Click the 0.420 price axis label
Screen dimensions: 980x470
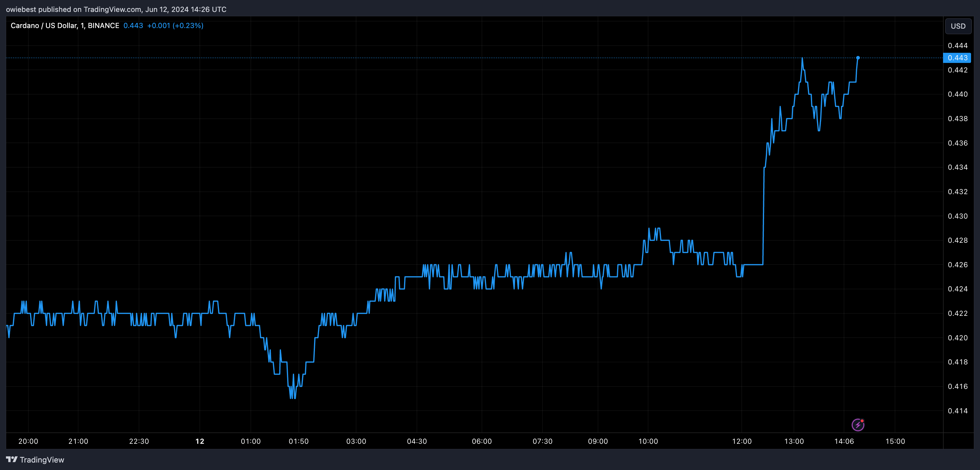click(958, 338)
